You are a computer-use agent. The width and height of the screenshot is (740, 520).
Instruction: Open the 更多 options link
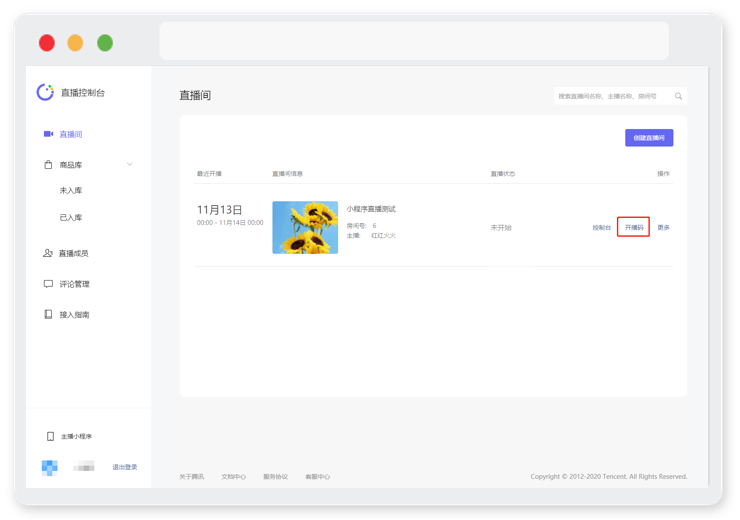pos(664,227)
